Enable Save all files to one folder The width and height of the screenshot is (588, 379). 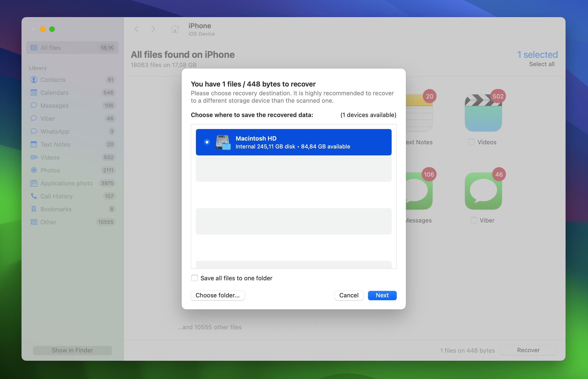[194, 278]
